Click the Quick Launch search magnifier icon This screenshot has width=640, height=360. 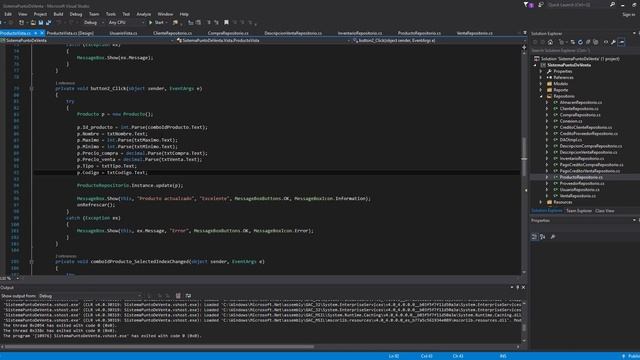pos(612,4)
